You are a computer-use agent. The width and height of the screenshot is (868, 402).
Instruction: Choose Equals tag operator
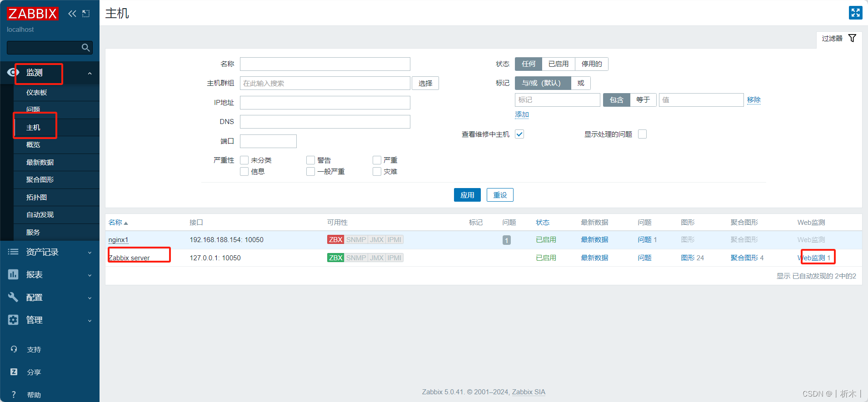(x=643, y=100)
